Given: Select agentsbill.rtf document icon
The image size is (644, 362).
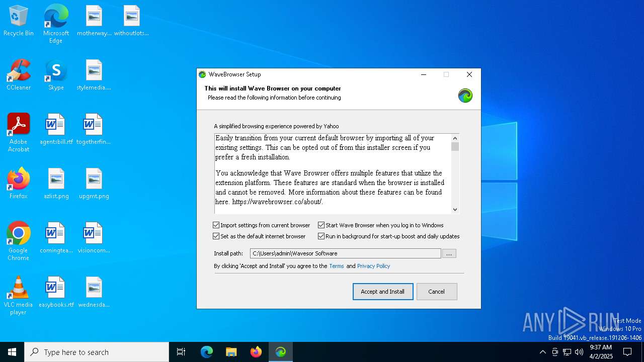Looking at the screenshot, I should pos(56,130).
